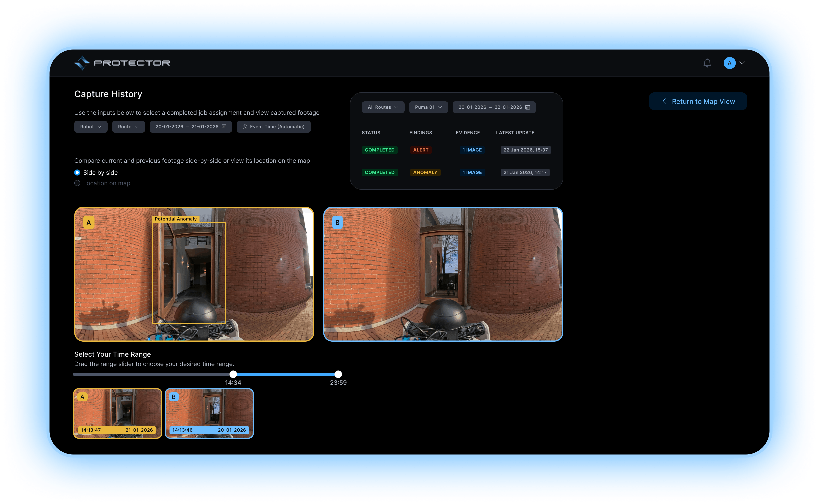
Task: Click Return to Map View button
Action: 698,101
